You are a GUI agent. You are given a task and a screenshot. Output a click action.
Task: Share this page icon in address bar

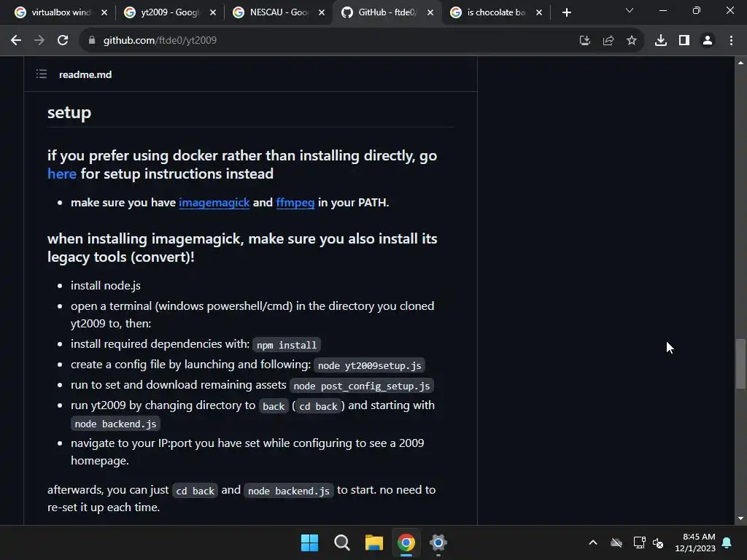coord(608,41)
